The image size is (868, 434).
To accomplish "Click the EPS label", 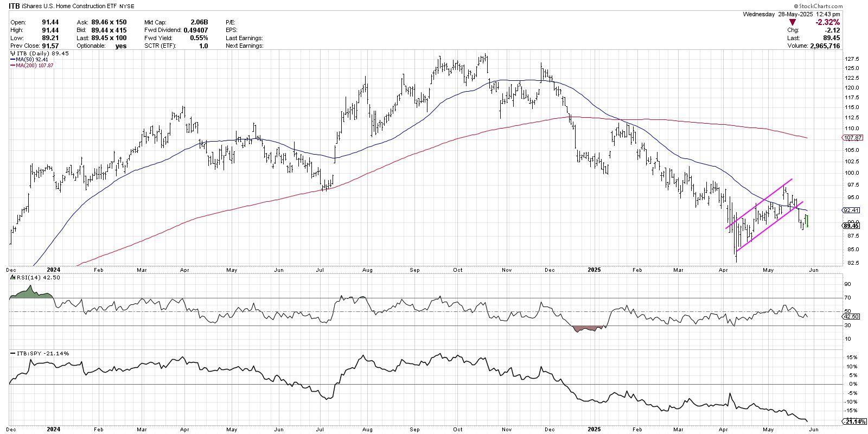I will click(x=231, y=30).
